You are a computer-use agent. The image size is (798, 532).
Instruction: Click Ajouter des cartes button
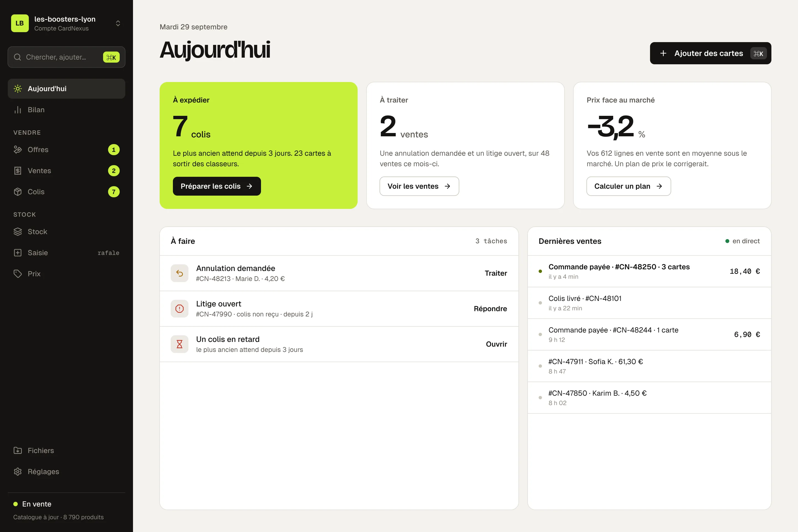[x=710, y=53]
